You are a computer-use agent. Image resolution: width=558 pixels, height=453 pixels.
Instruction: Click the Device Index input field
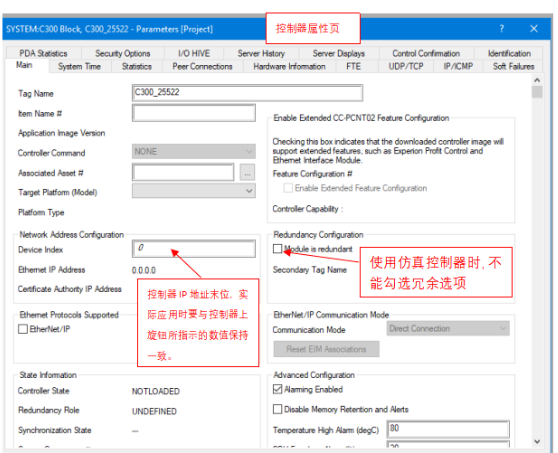pos(194,248)
